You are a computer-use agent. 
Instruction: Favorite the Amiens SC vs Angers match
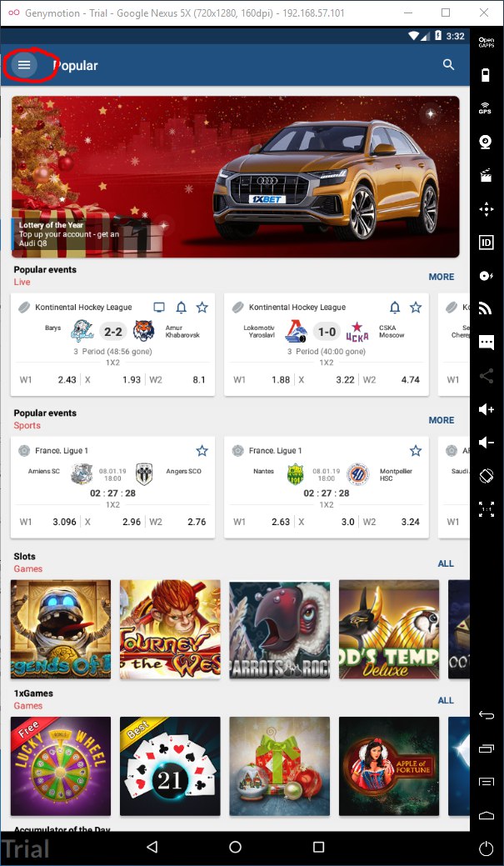202,451
